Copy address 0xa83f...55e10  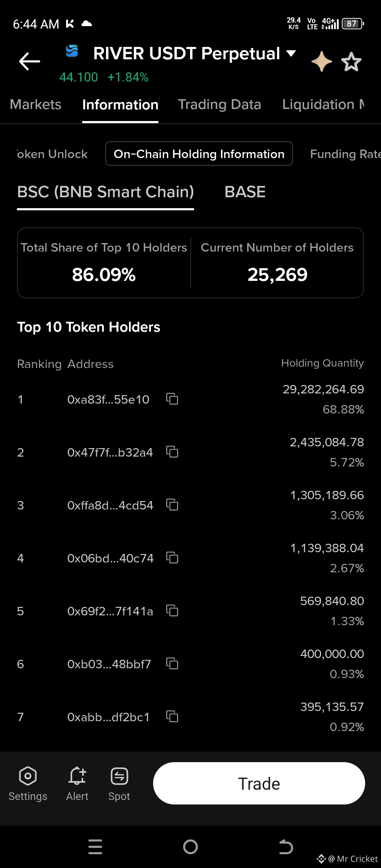pos(172,399)
